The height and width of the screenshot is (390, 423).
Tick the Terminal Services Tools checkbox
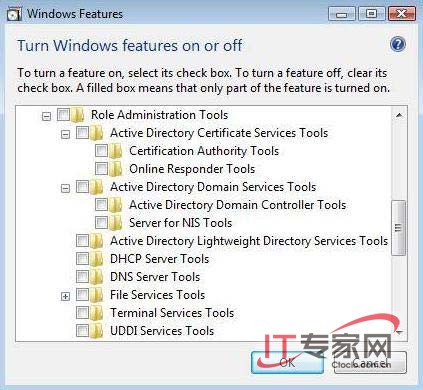click(82, 313)
